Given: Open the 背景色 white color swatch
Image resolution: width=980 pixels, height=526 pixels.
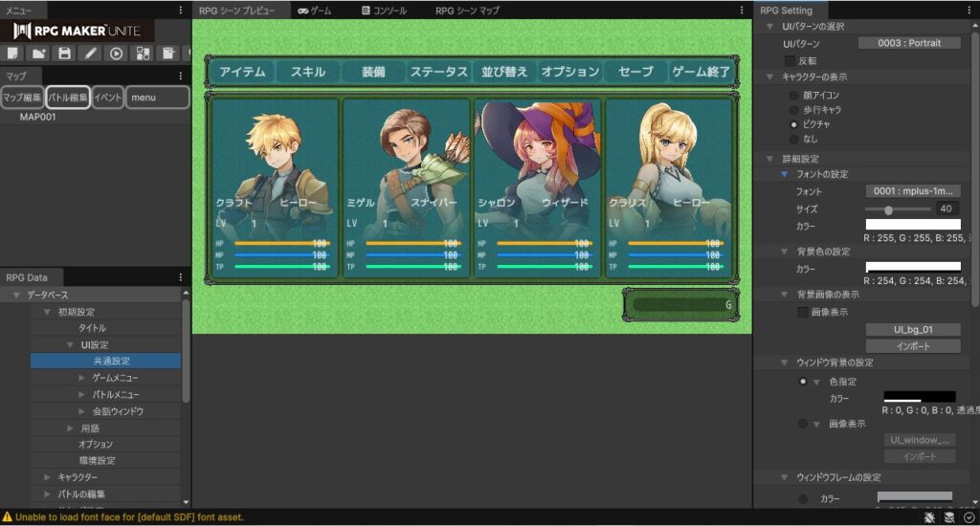Looking at the screenshot, I should (913, 267).
